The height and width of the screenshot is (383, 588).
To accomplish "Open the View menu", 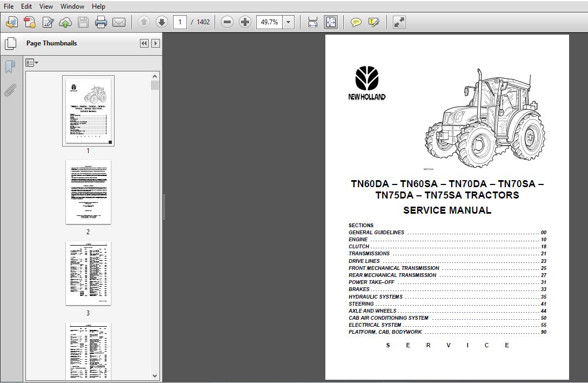I will pyautogui.click(x=46, y=6).
